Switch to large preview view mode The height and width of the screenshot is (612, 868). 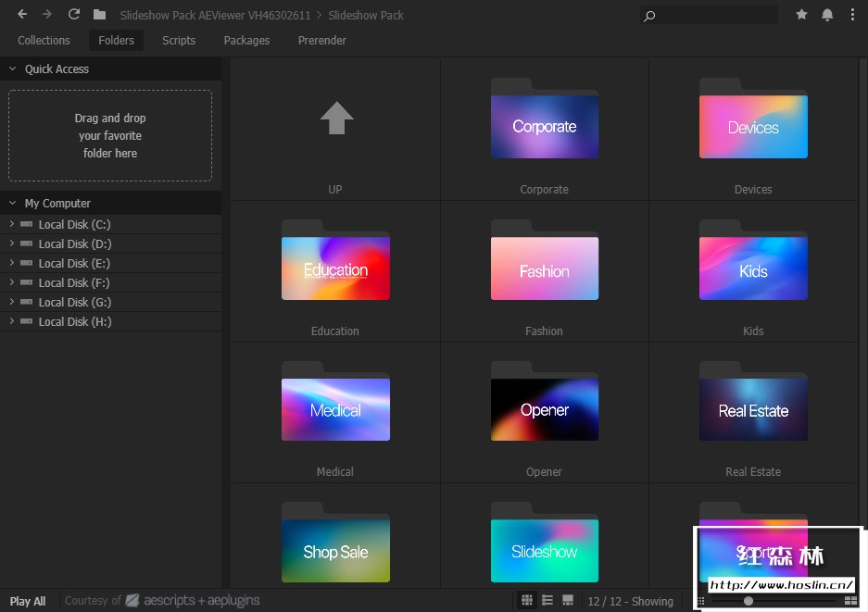pyautogui.click(x=568, y=601)
